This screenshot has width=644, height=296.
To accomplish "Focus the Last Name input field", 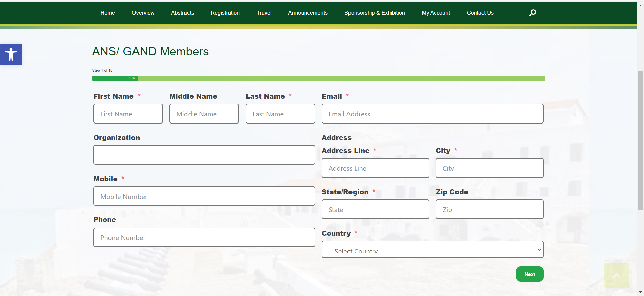I will coord(280,114).
